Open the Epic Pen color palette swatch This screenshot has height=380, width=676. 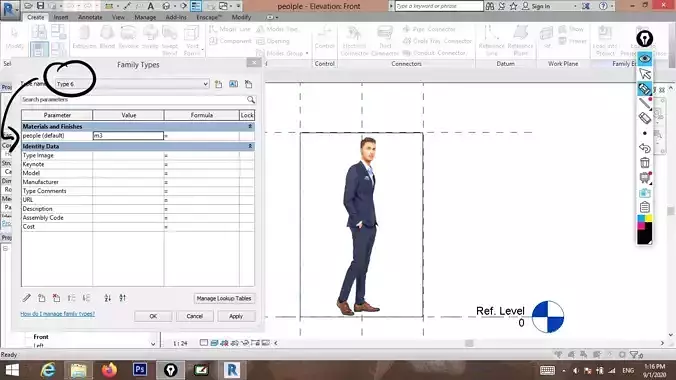645,229
